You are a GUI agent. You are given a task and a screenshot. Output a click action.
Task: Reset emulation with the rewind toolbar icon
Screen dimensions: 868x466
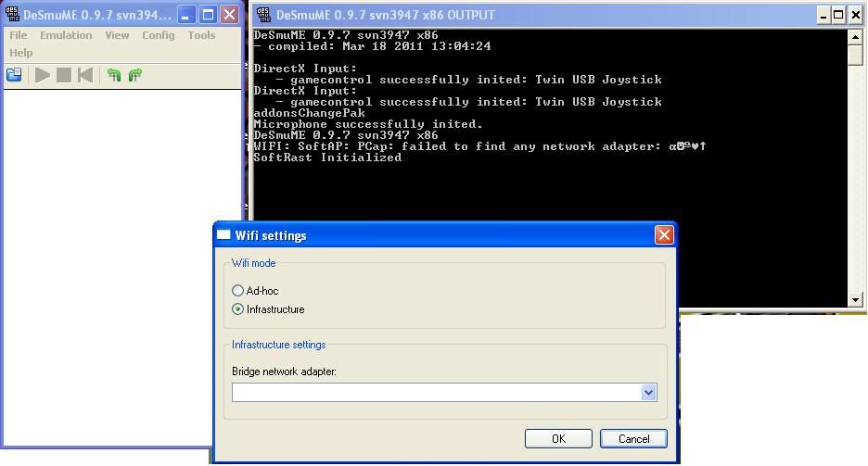coord(85,75)
